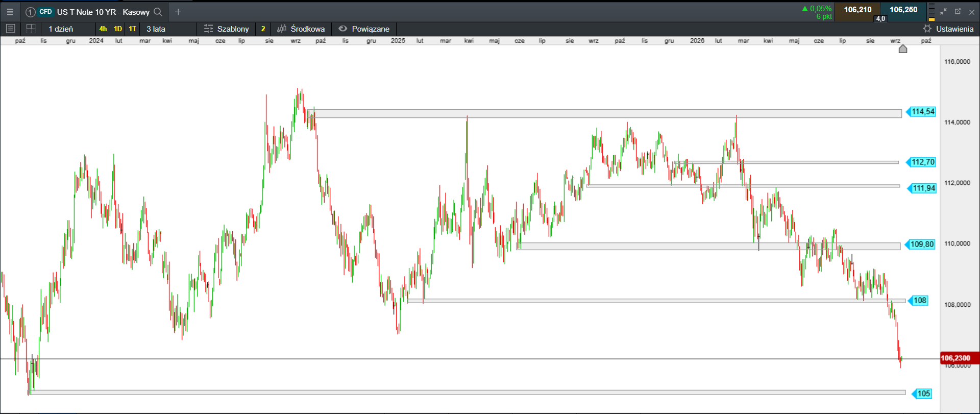Open the chart layout grid icon
Image resolution: width=980 pixels, height=414 pixels.
[31, 29]
